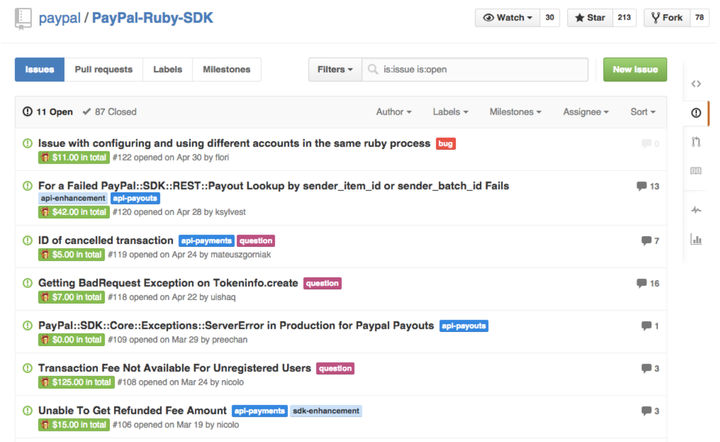Open the 0 comments on issue #122
The height and width of the screenshot is (442, 720).
650,144
